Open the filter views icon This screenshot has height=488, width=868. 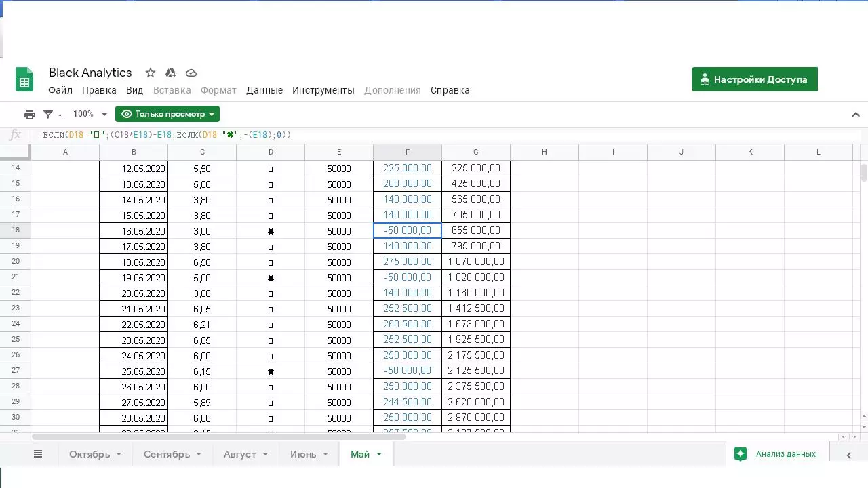48,114
